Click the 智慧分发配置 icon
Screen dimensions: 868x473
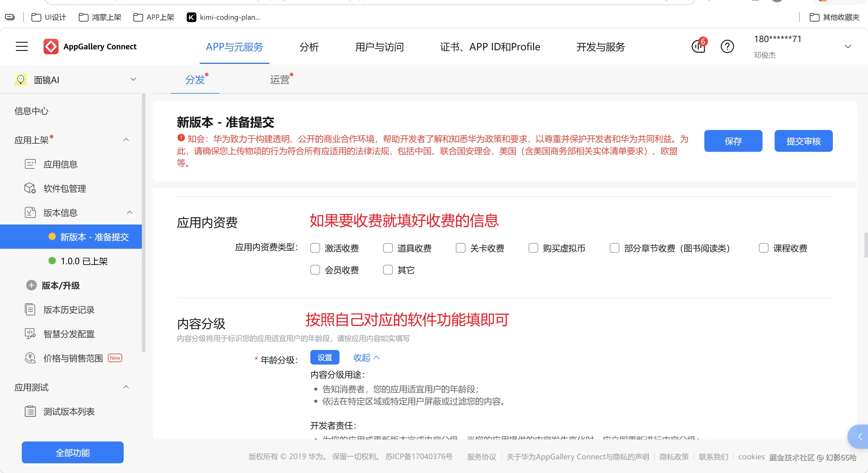tap(30, 334)
